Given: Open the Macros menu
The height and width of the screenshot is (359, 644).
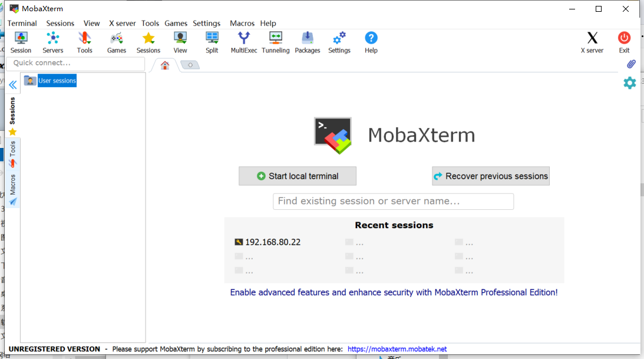Looking at the screenshot, I should coord(242,24).
